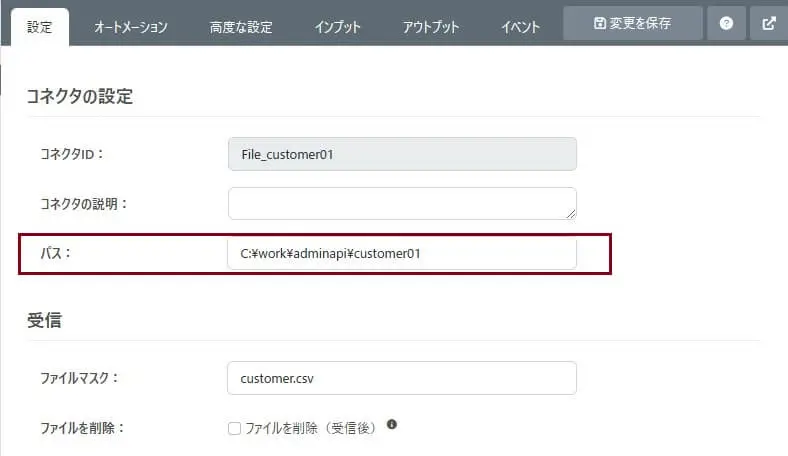
Task: Switch to the 設定 tab
Action: coord(40,27)
